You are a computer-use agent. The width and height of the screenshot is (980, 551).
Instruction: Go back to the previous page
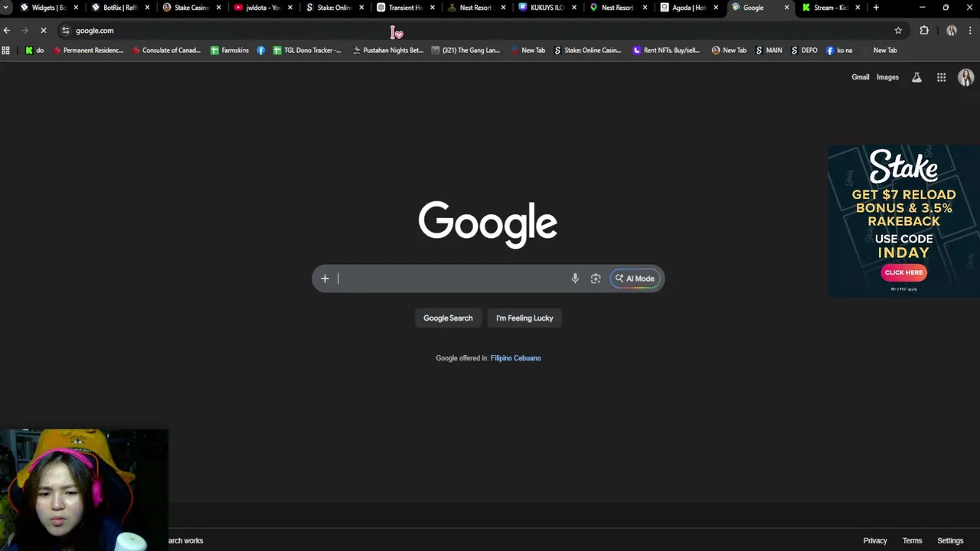tap(7, 31)
